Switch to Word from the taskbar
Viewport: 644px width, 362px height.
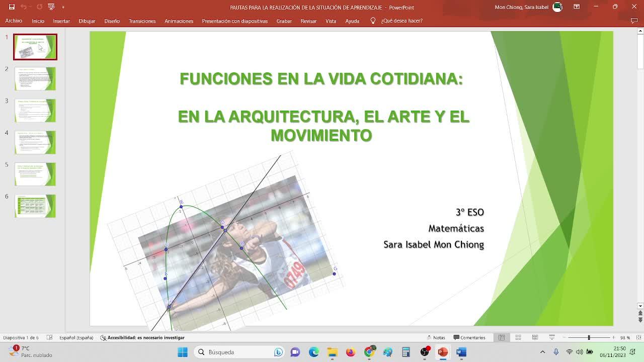click(x=461, y=352)
